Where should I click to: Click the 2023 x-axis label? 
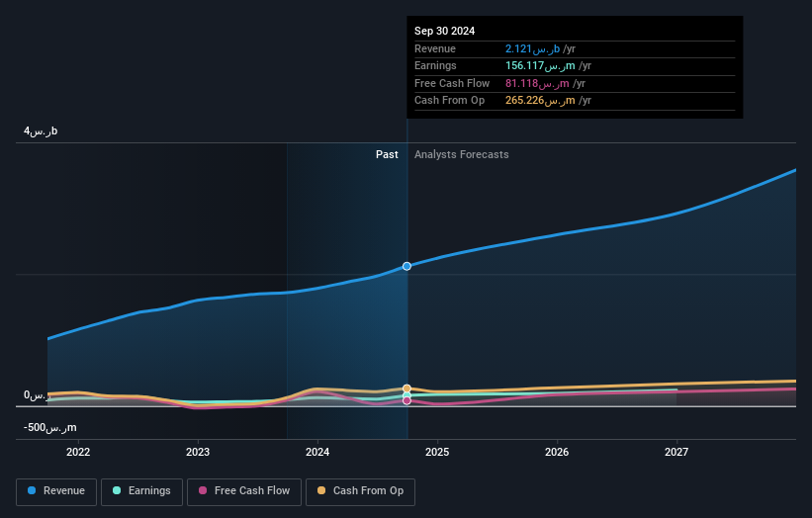198,452
